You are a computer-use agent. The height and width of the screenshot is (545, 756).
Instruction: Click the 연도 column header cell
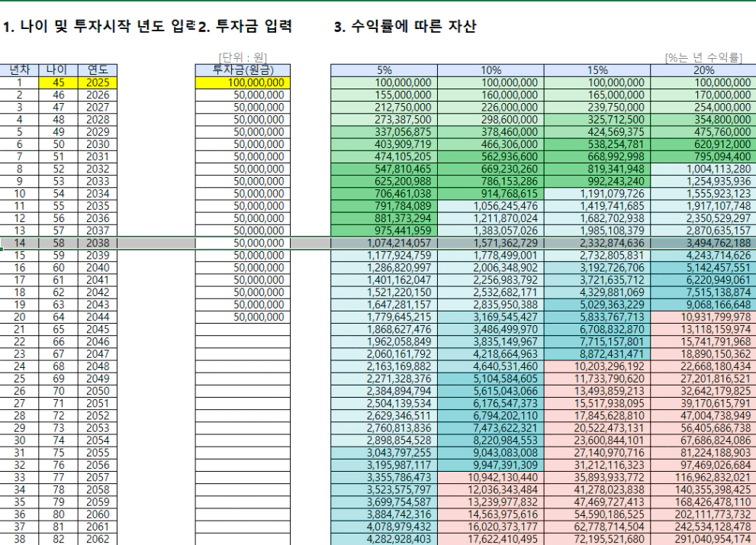[x=98, y=70]
